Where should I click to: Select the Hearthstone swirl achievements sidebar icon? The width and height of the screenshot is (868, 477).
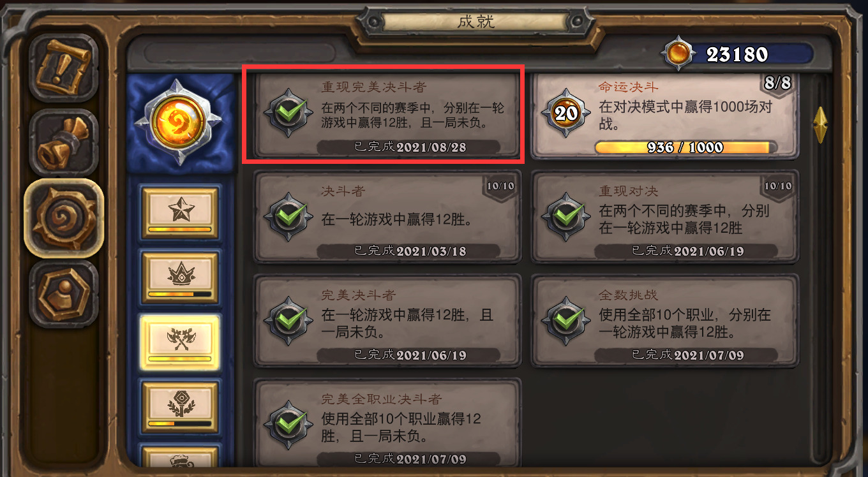64,218
